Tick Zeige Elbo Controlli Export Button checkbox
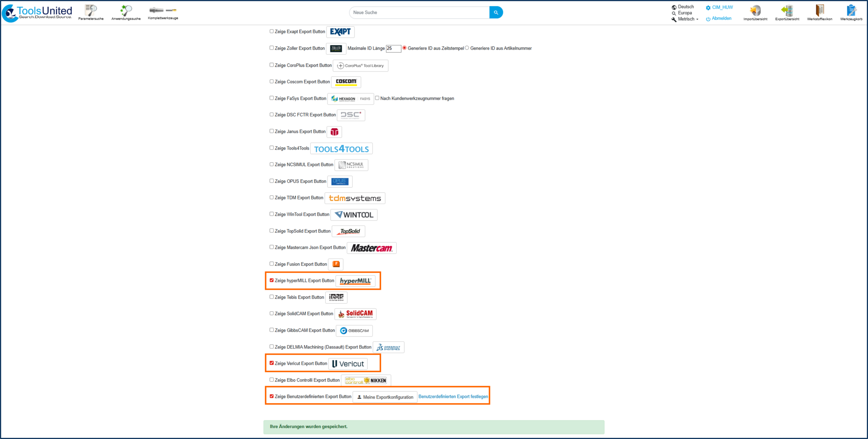868x439 pixels. click(272, 380)
